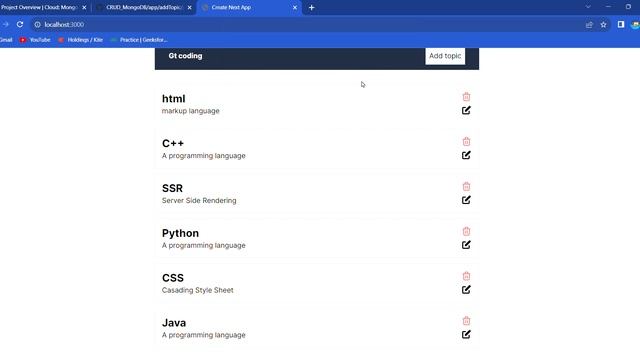Edit the CSS topic with pencil icon
Viewport: 640px width, 360px height.
(x=466, y=290)
